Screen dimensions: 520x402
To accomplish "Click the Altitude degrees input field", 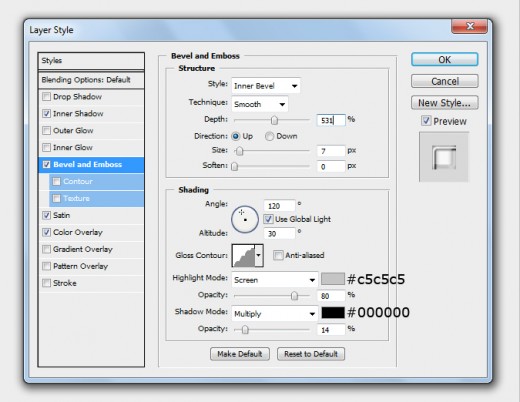I will pyautogui.click(x=279, y=233).
